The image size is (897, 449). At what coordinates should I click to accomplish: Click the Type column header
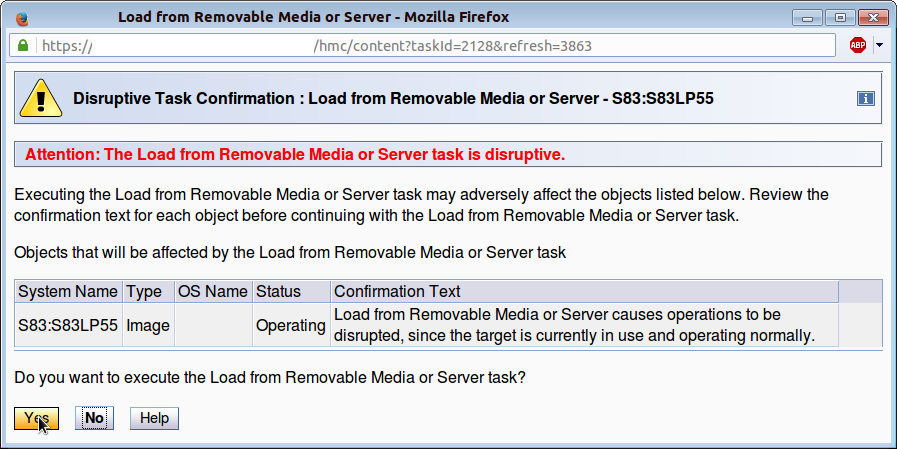143,291
